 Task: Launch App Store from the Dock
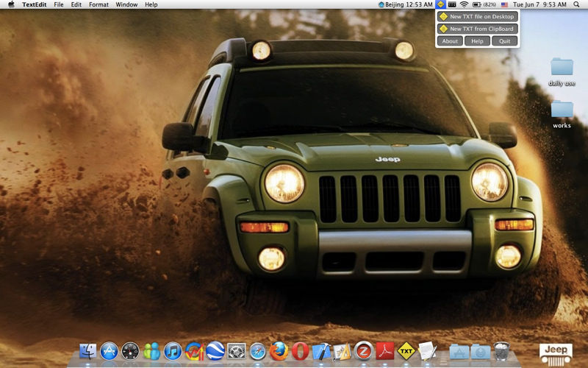pos(109,352)
